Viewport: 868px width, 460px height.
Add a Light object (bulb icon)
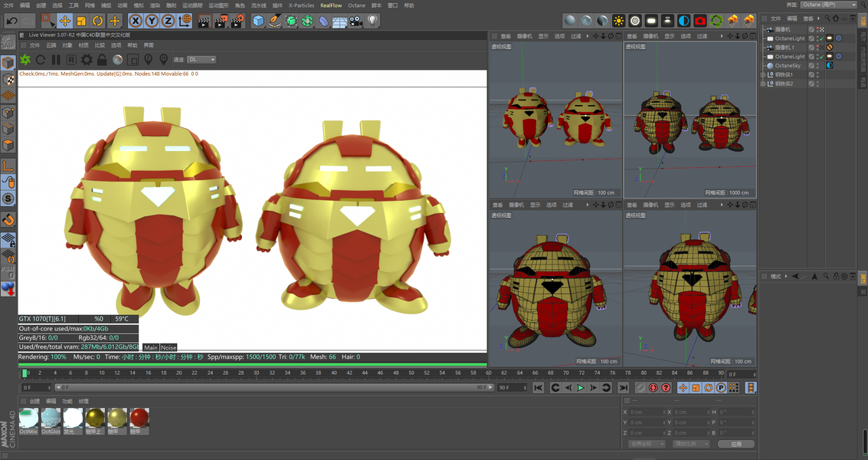372,21
